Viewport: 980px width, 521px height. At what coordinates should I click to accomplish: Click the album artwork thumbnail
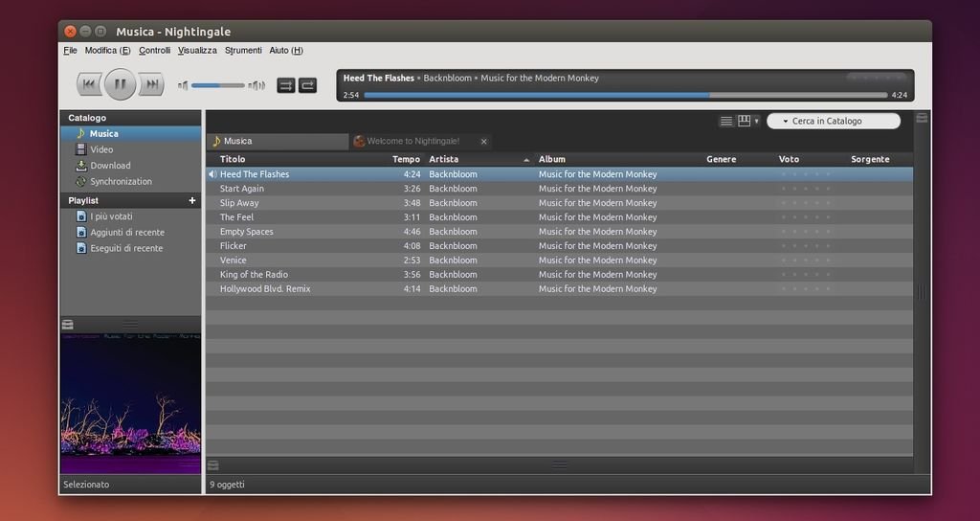click(x=131, y=402)
